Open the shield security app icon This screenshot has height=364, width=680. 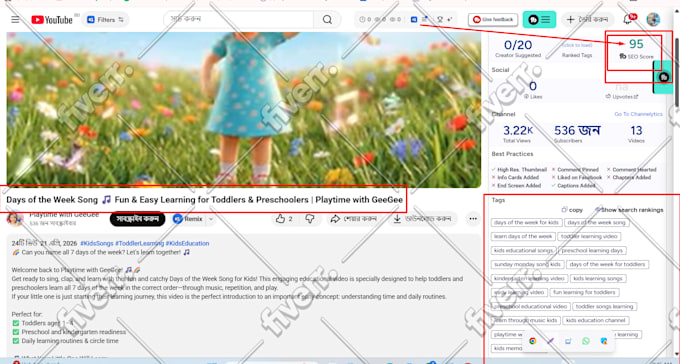tap(604, 341)
